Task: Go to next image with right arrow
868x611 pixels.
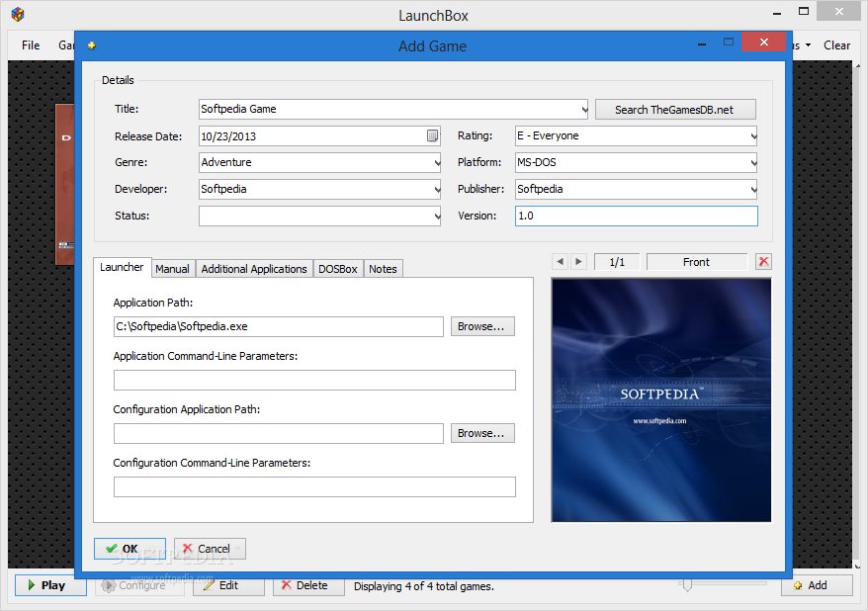Action: click(x=578, y=261)
